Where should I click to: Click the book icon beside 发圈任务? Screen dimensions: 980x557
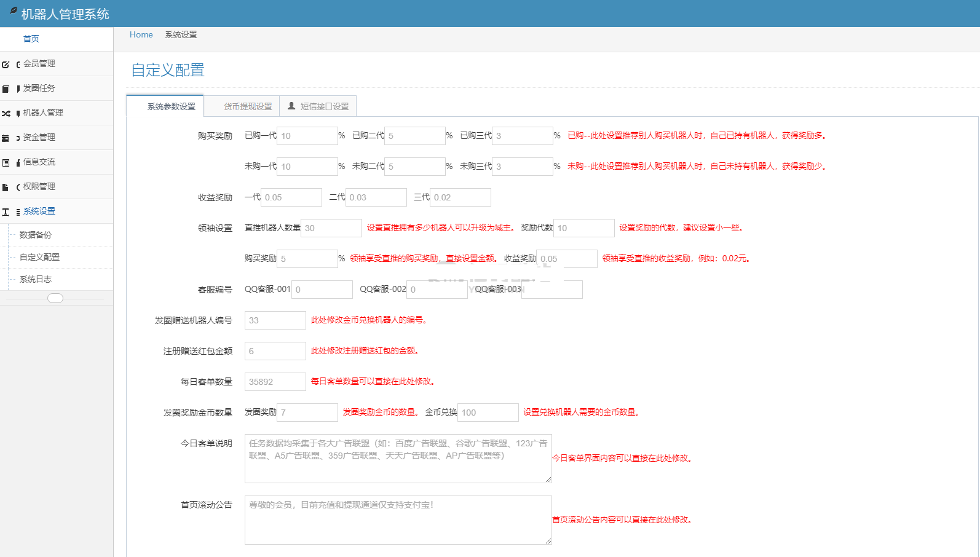[x=6, y=89]
